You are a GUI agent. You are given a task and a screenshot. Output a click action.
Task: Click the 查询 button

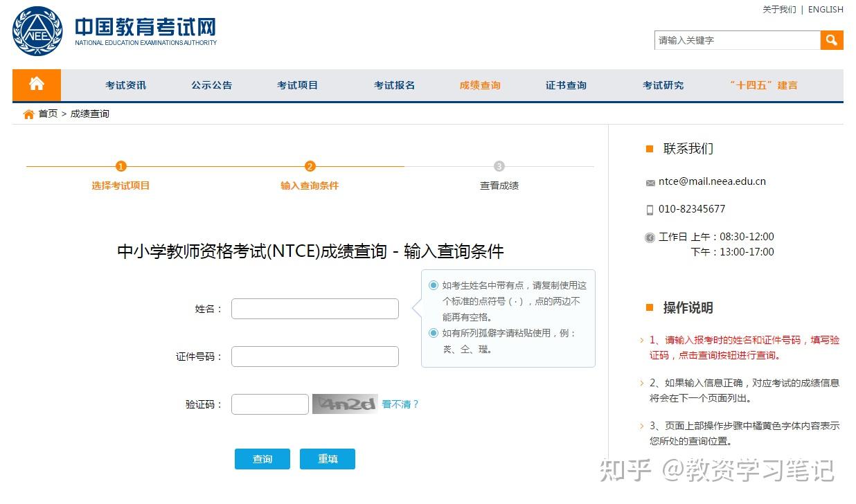pyautogui.click(x=262, y=459)
